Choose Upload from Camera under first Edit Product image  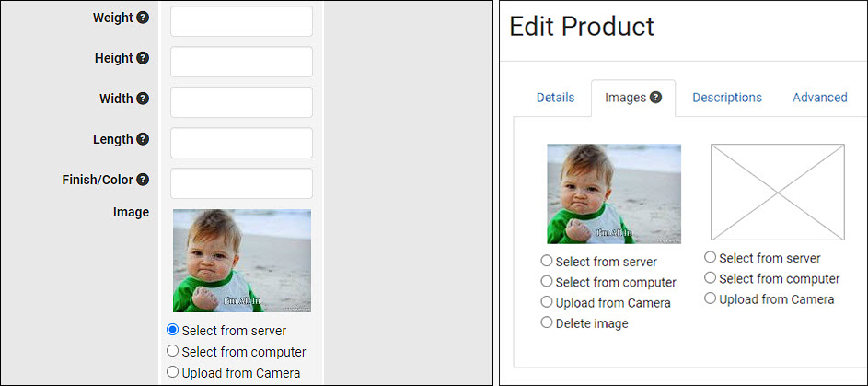(x=547, y=302)
